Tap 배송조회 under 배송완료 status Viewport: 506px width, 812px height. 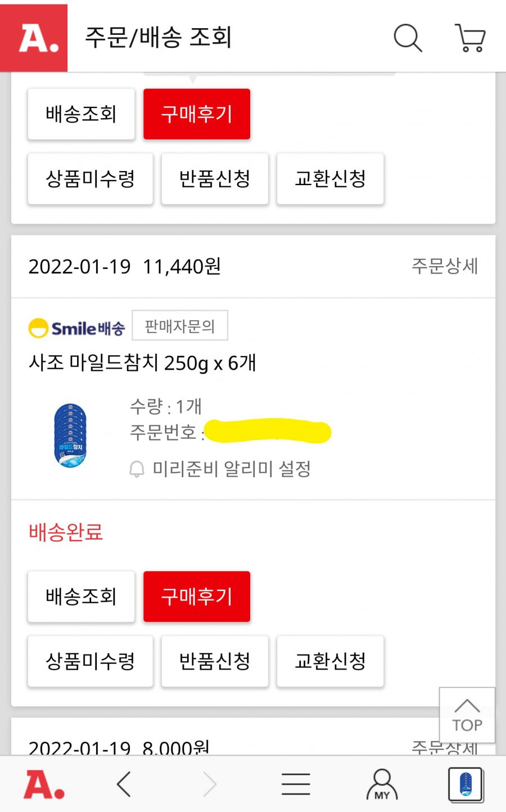pos(81,596)
